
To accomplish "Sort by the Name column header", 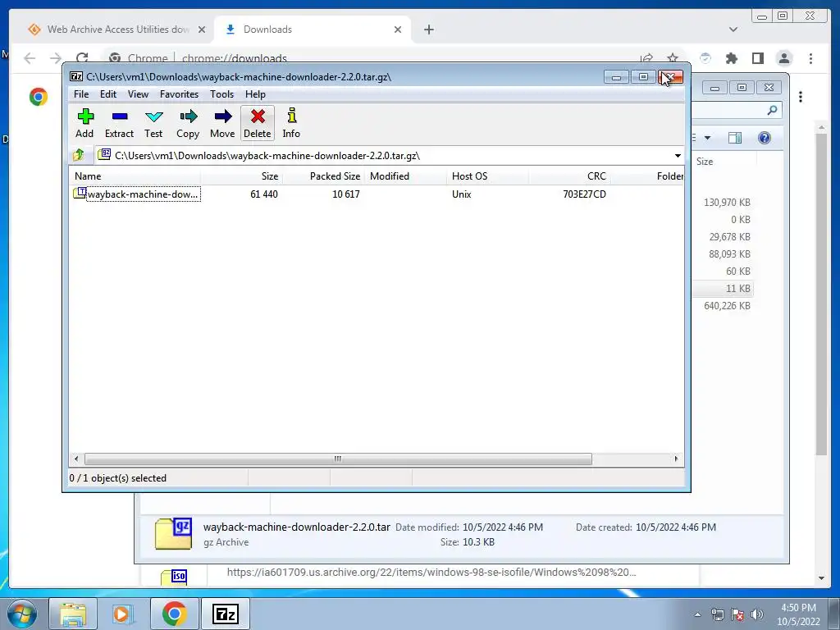I will coord(135,176).
